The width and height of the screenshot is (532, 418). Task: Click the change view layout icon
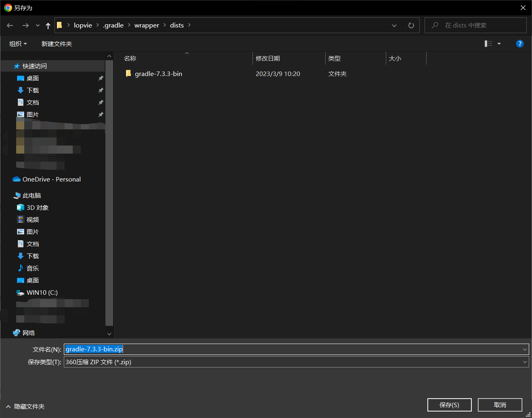tap(488, 44)
